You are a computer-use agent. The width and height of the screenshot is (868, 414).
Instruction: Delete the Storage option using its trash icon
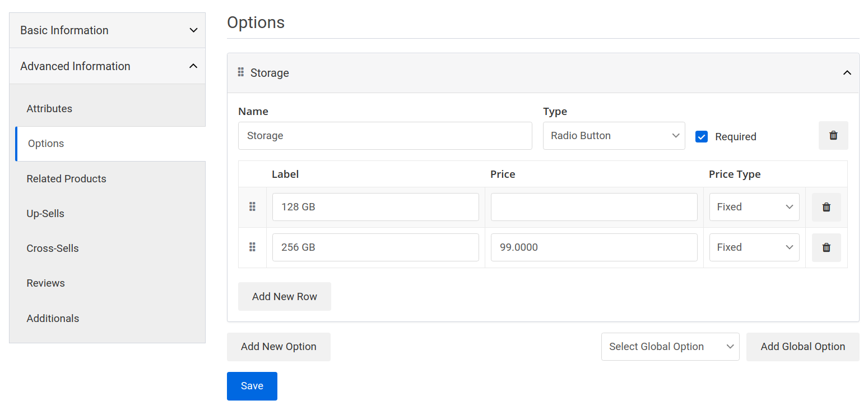833,135
